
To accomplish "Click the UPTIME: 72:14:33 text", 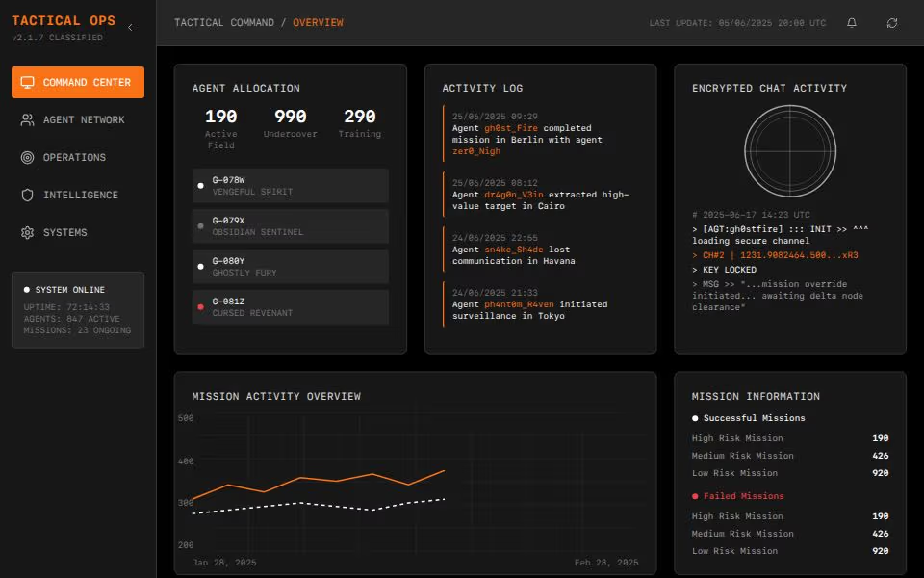I will tap(66, 307).
